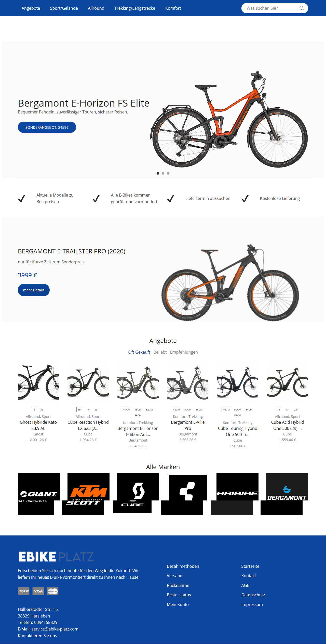
Task: Open Cube Reaction Hybrid product thumbnail
Action: 88,382
